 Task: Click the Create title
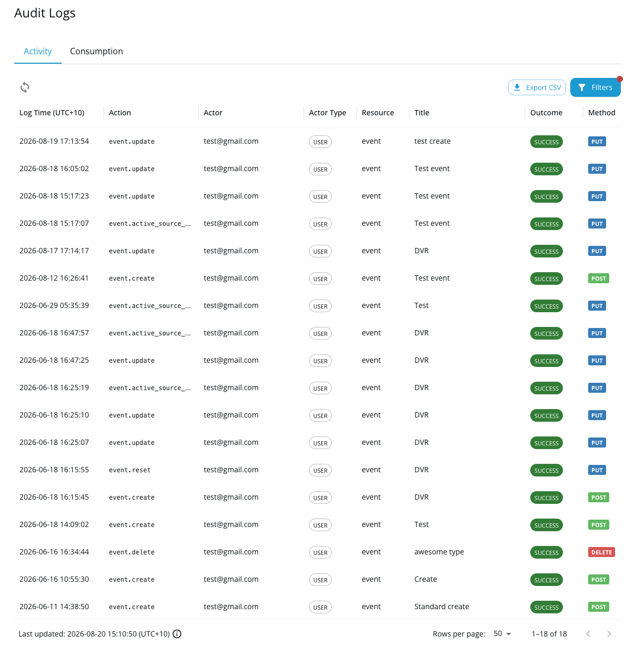pyautogui.click(x=425, y=579)
